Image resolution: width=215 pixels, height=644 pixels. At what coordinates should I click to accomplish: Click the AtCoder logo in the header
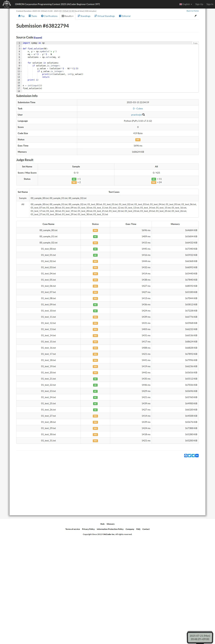point(7,4)
